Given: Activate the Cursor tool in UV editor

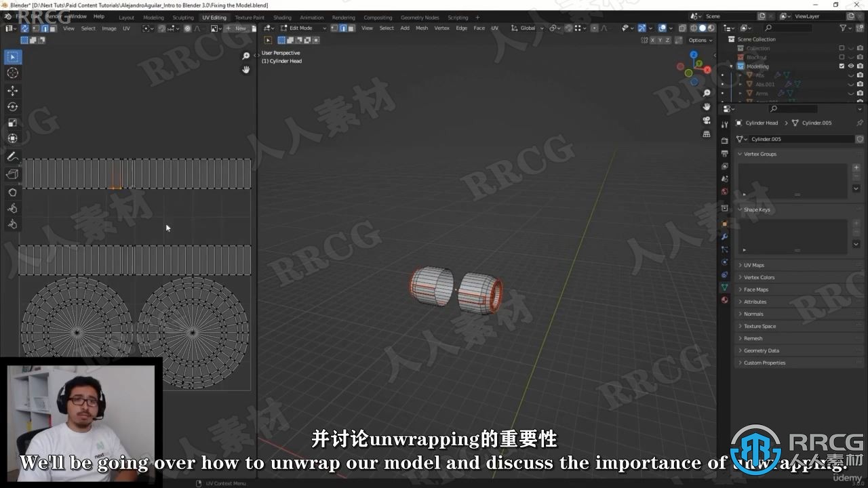Looking at the screenshot, I should 12,73.
